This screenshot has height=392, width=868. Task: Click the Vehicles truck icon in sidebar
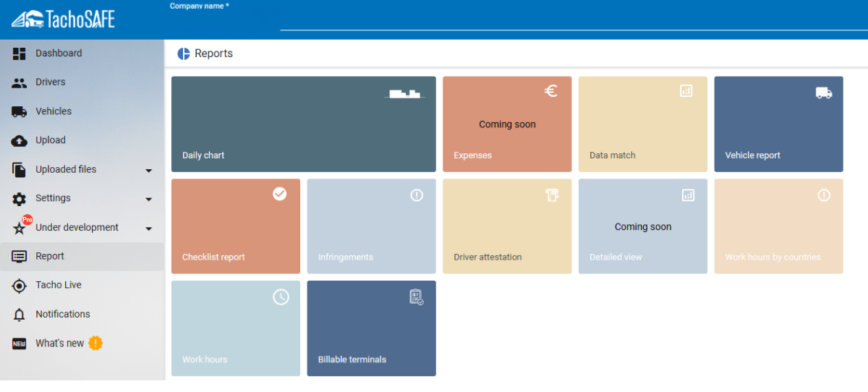(x=20, y=111)
